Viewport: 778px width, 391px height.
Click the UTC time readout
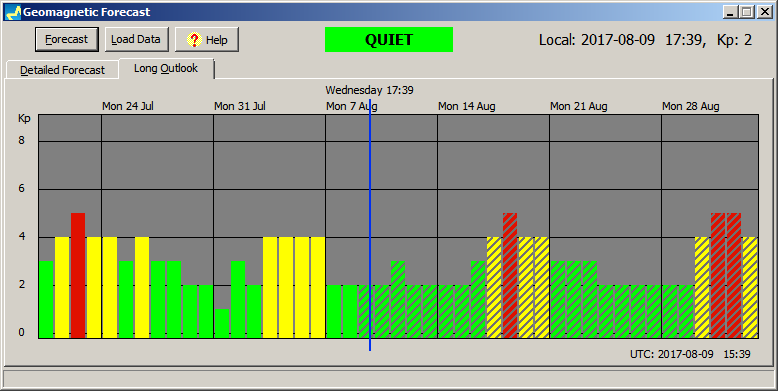point(690,354)
